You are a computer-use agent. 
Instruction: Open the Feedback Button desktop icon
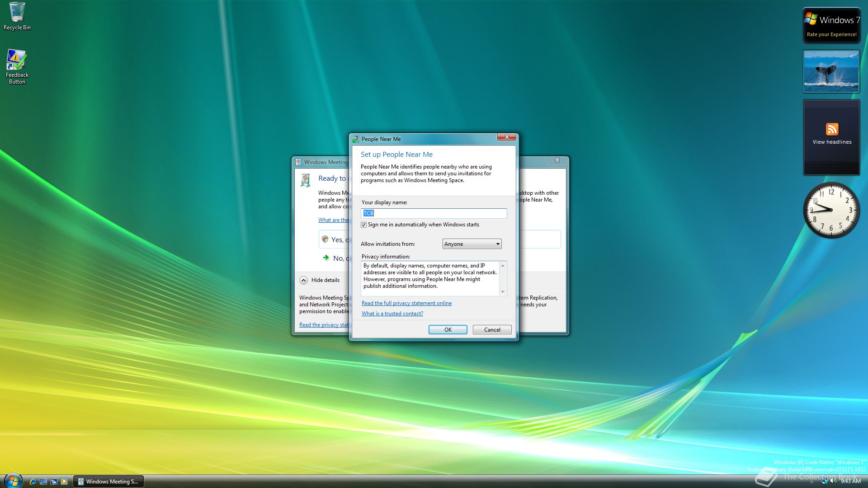click(x=17, y=66)
